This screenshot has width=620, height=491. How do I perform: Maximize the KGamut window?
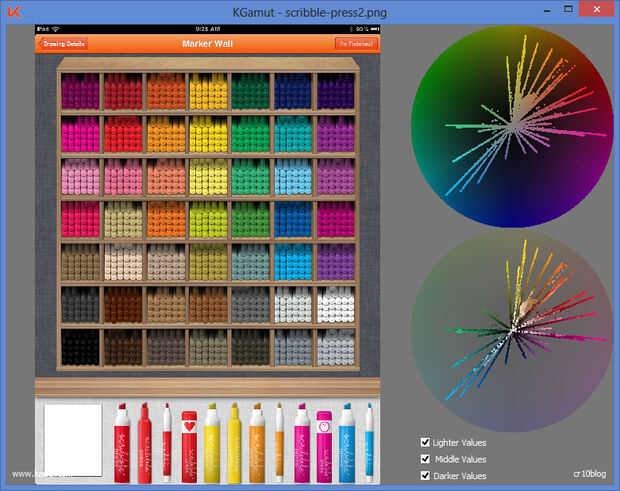(568, 9)
